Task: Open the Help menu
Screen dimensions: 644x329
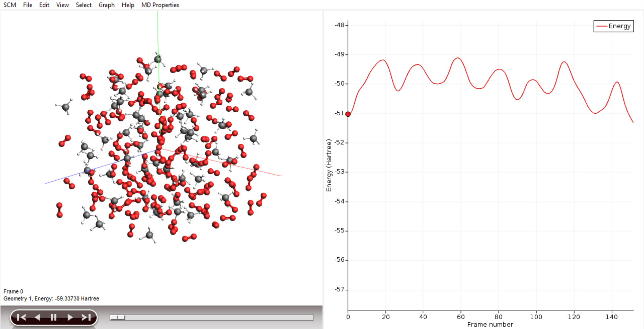Action: click(x=128, y=5)
